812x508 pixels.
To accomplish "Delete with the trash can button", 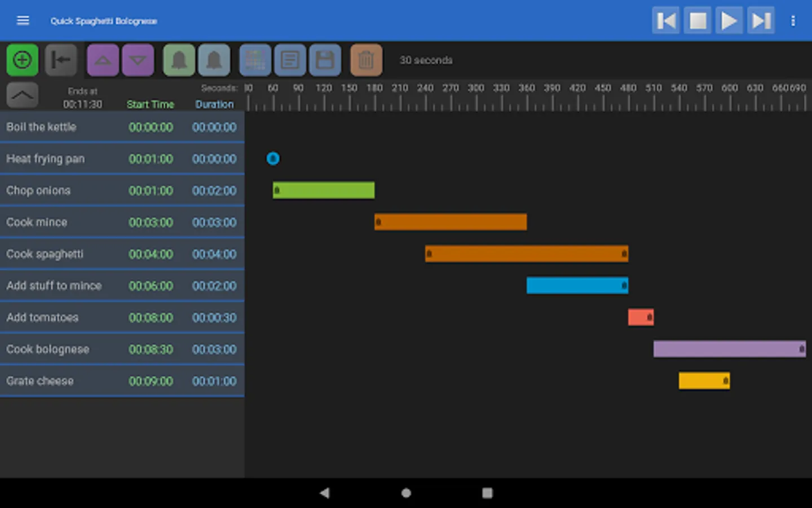I will [x=366, y=60].
